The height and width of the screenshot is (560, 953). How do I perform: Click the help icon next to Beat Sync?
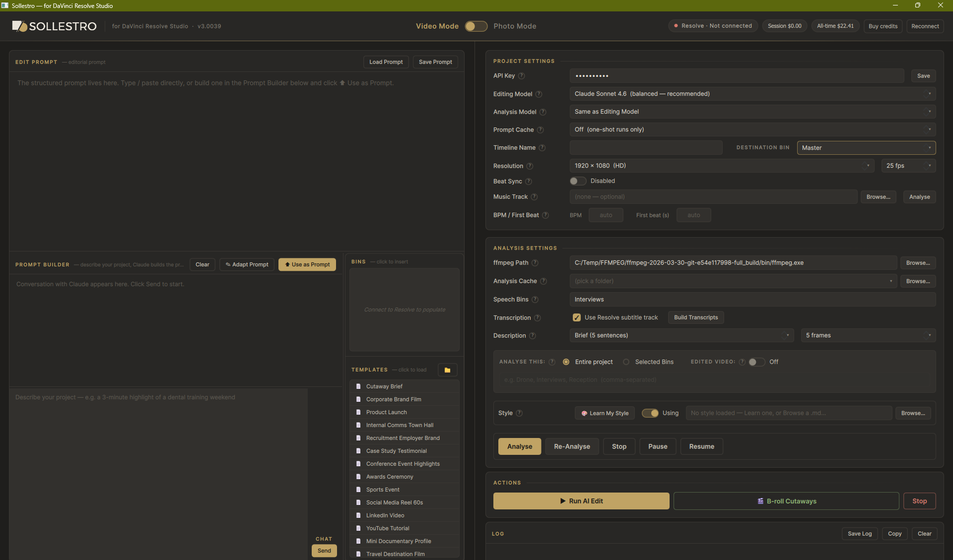point(529,182)
